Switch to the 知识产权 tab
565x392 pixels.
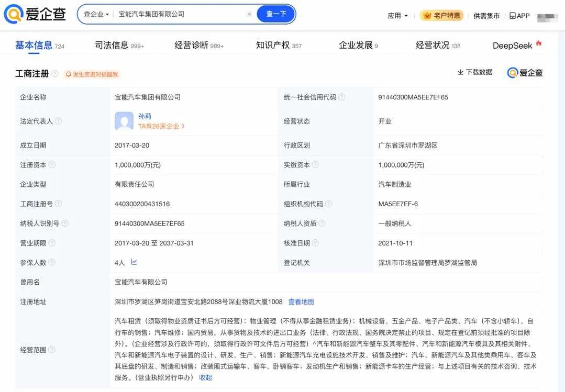point(279,46)
